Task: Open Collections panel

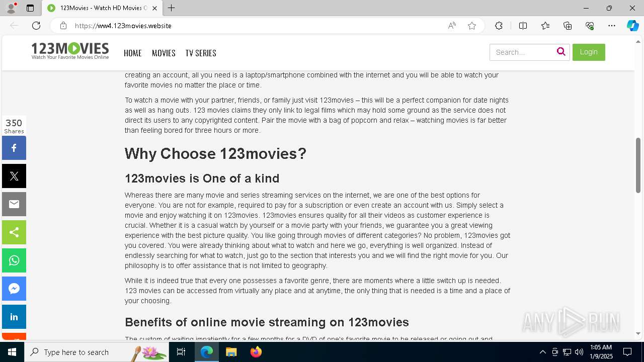Action: tap(568, 26)
